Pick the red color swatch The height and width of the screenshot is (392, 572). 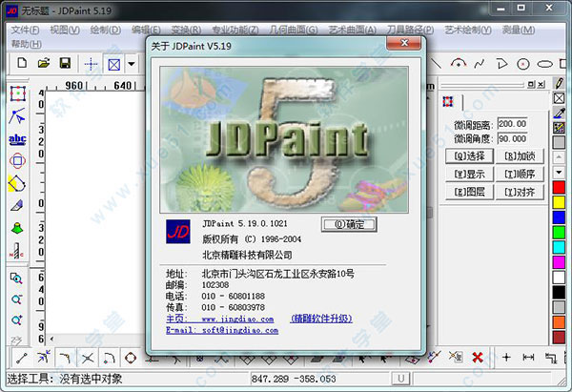click(x=559, y=187)
